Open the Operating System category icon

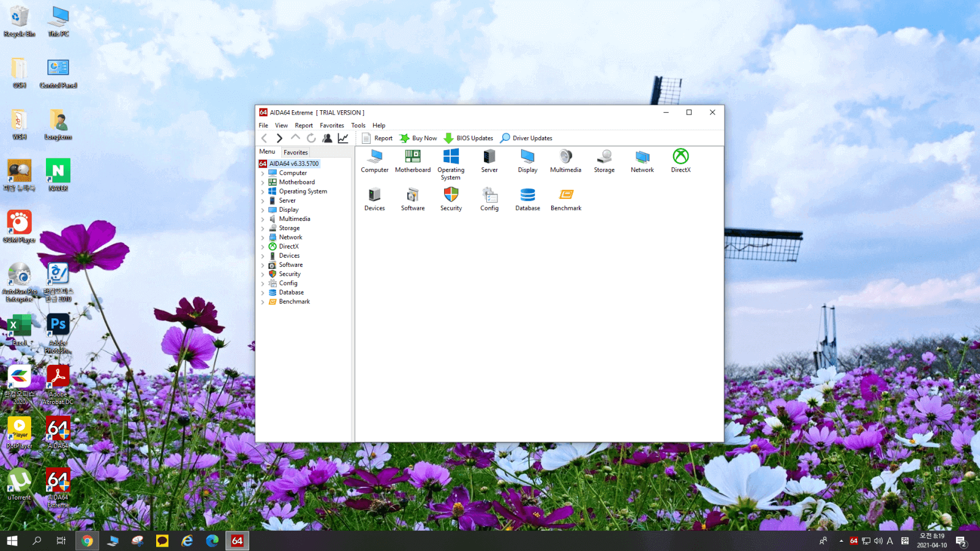(x=451, y=165)
